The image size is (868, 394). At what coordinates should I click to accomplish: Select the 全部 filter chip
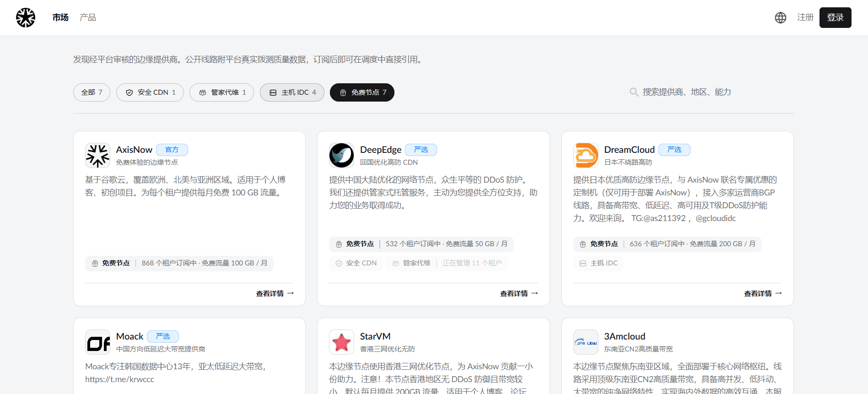92,92
